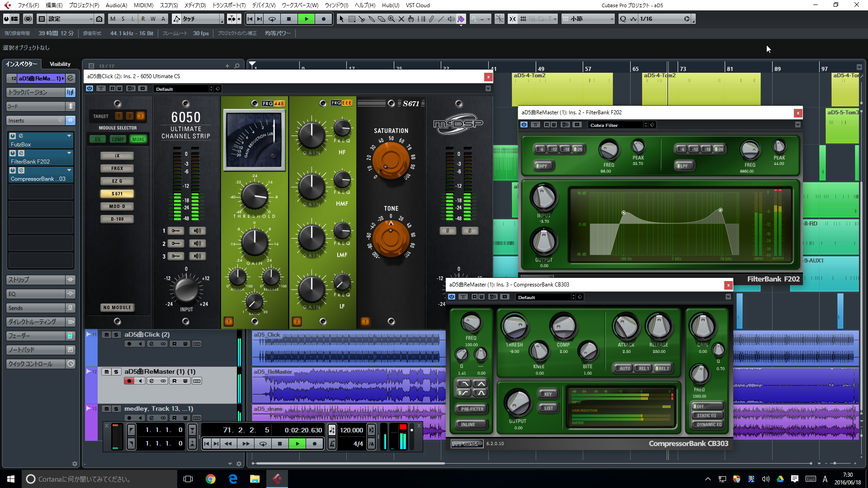Image resolution: width=868 pixels, height=488 pixels.
Task: Open the プロジェクト(P) menu
Action: [x=84, y=5]
